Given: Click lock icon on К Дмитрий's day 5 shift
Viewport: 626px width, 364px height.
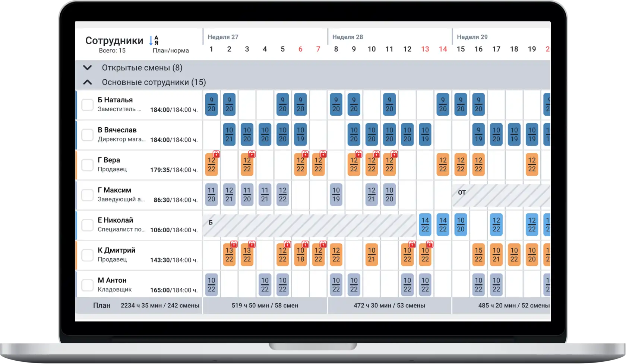Looking at the screenshot, I should [x=287, y=245].
